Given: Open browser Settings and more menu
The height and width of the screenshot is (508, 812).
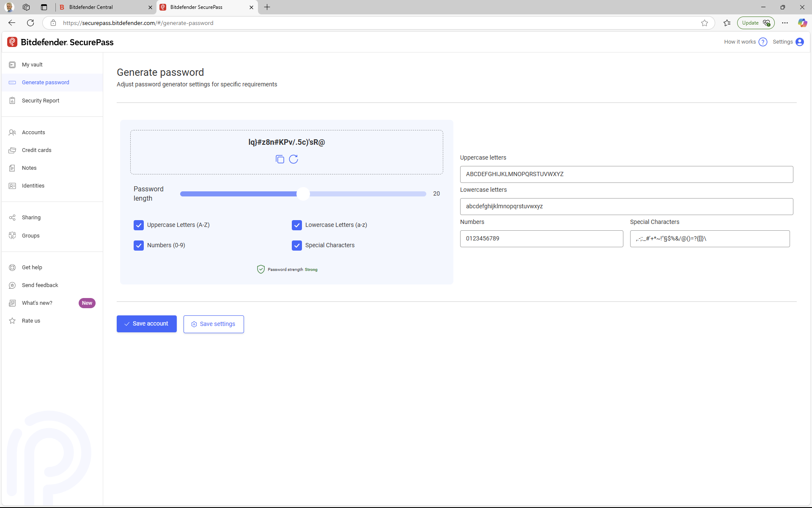Looking at the screenshot, I should click(x=785, y=23).
